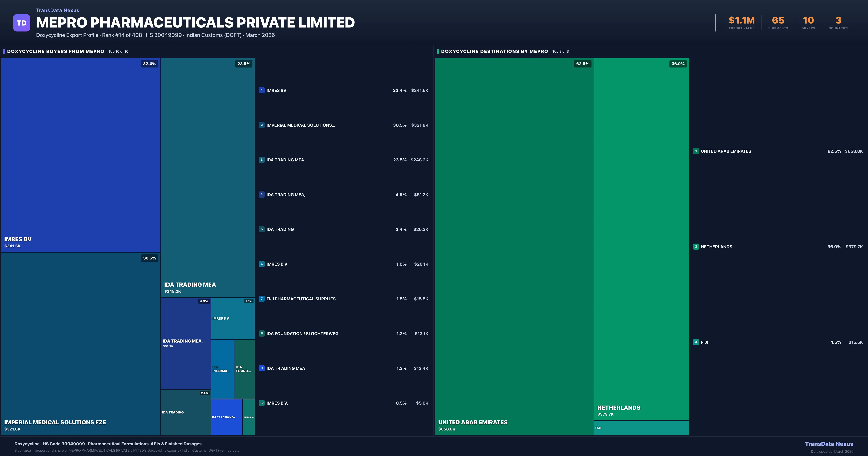This screenshot has height=456, width=868.
Task: Click the small Fiji destination block
Action: coord(641,428)
